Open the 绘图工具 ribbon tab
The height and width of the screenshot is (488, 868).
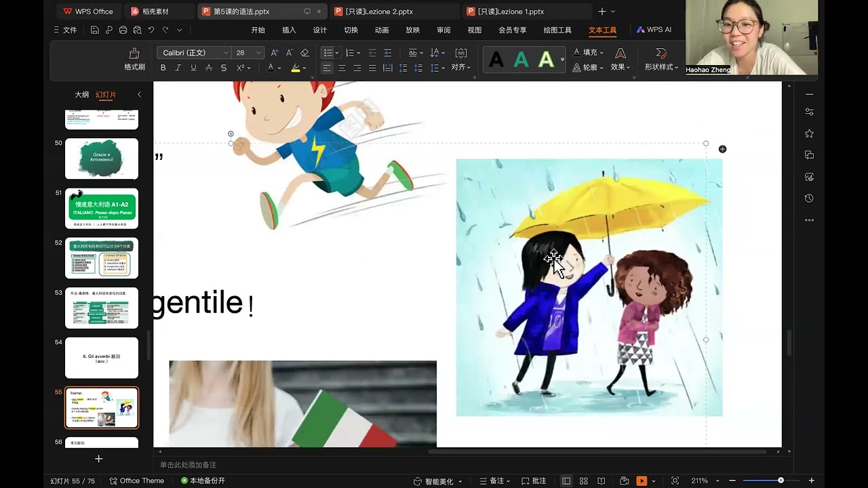point(557,30)
